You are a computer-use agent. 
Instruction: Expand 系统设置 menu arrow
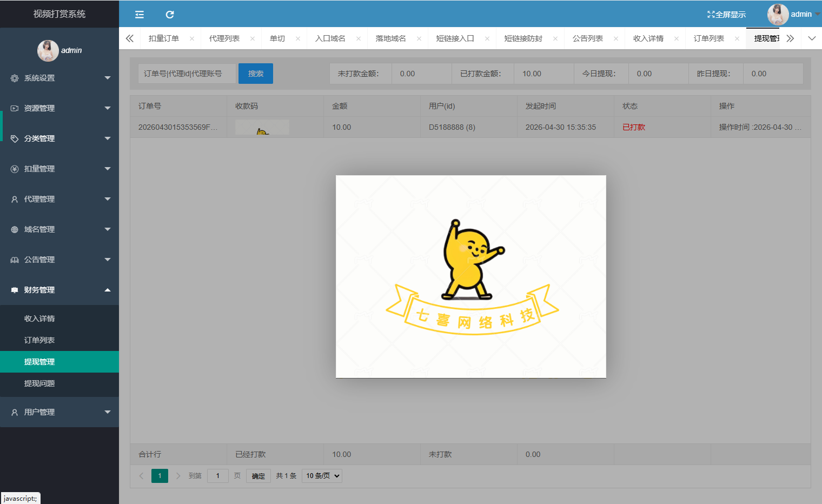pyautogui.click(x=108, y=78)
